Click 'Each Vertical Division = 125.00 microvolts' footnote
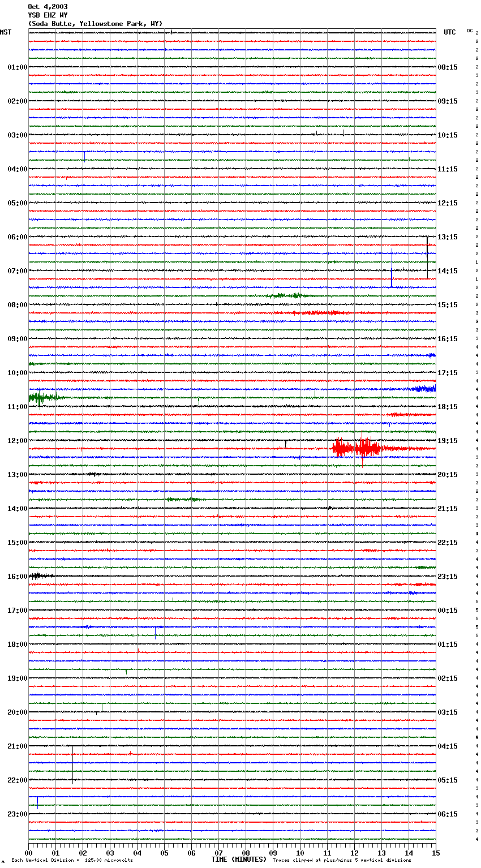Viewport: 481px width, 868px height. pos(72,861)
